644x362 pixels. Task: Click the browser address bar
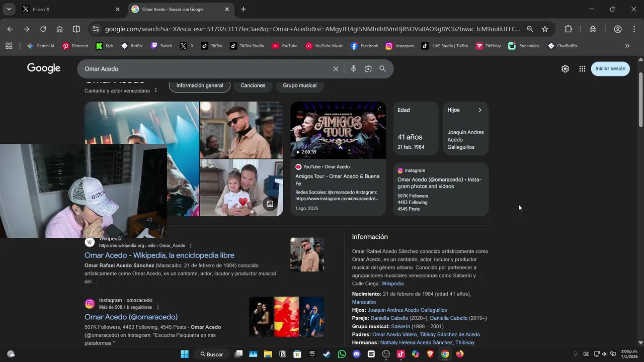pos(312,29)
